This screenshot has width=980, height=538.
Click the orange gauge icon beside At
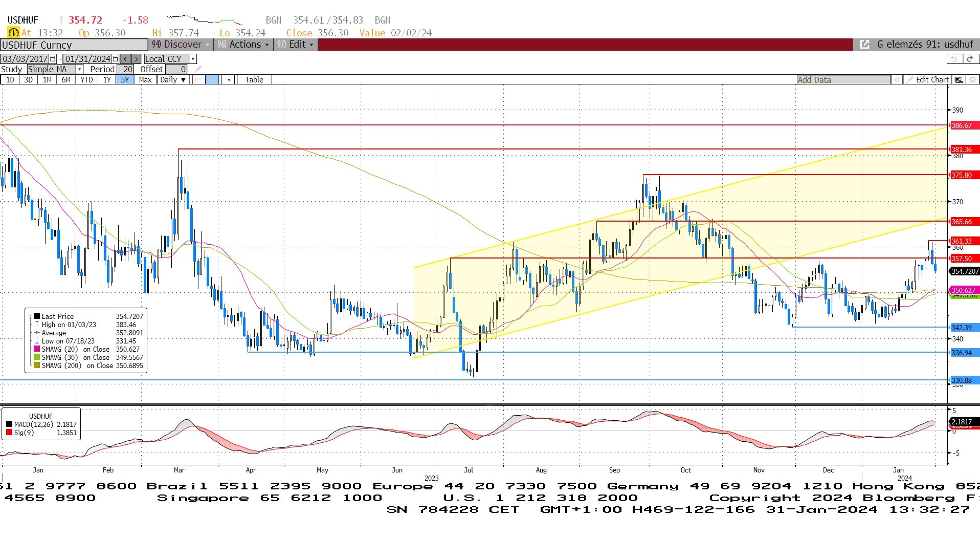coord(13,32)
